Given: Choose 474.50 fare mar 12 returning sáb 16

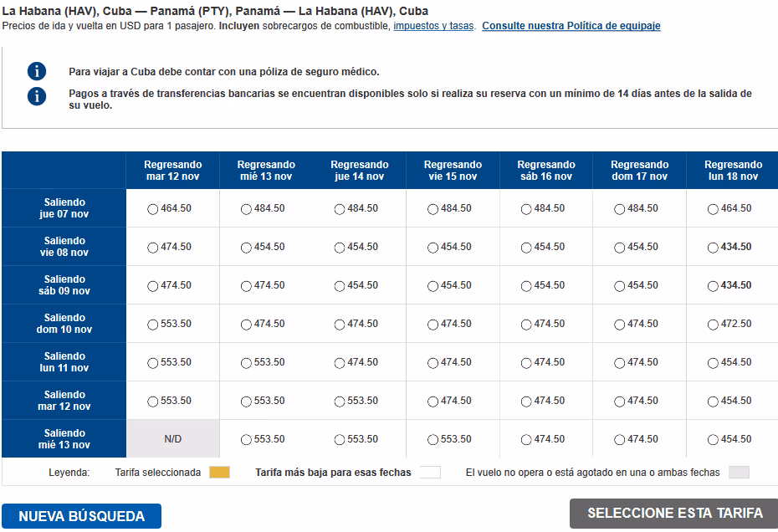Looking at the screenshot, I should (526, 402).
